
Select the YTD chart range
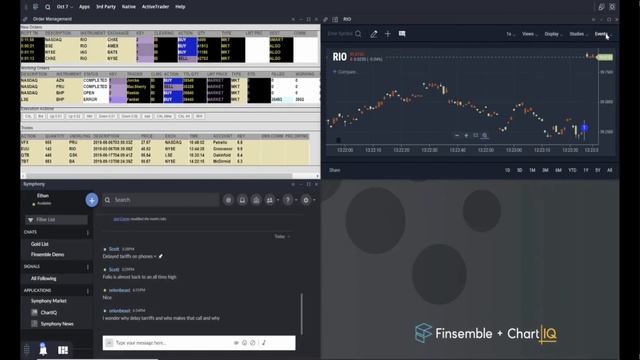(572, 170)
